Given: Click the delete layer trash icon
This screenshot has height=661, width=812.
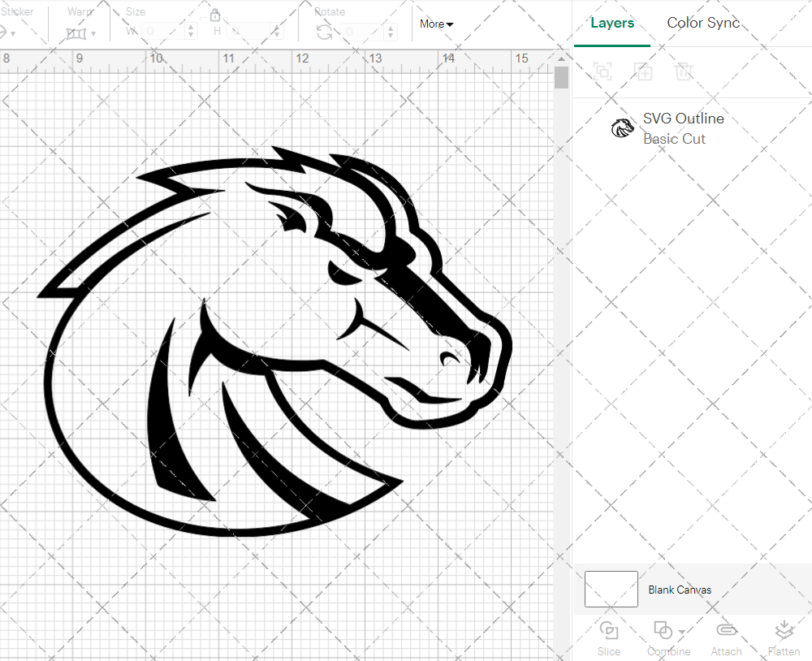Looking at the screenshot, I should click(x=685, y=71).
